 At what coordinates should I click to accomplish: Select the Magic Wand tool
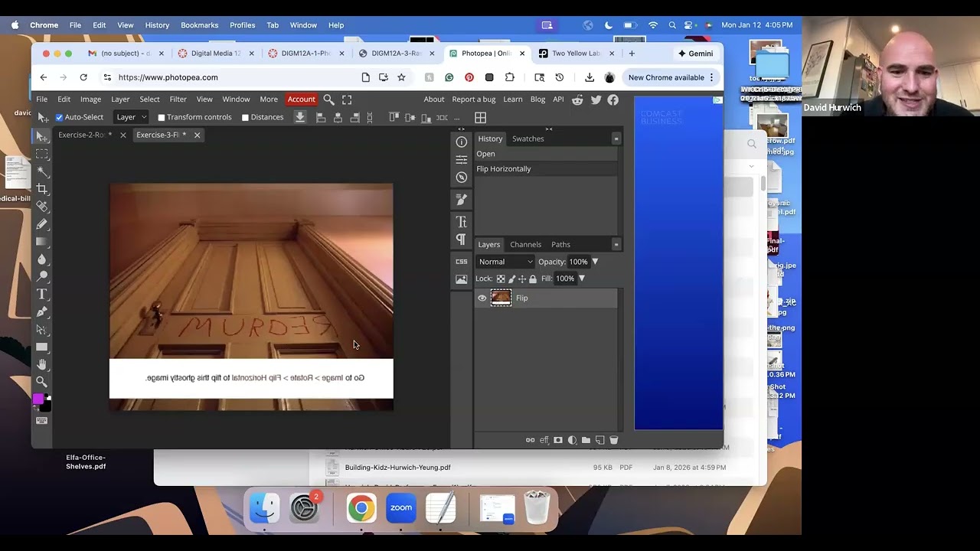click(x=42, y=171)
